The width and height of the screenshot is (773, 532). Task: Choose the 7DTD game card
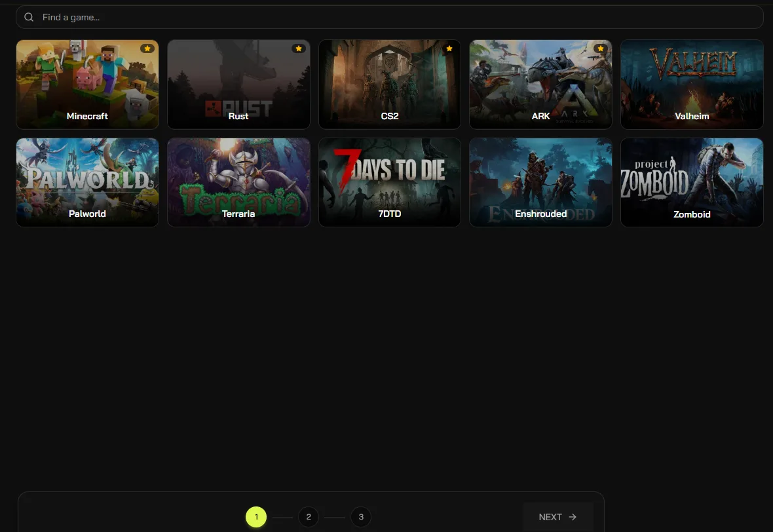[390, 182]
